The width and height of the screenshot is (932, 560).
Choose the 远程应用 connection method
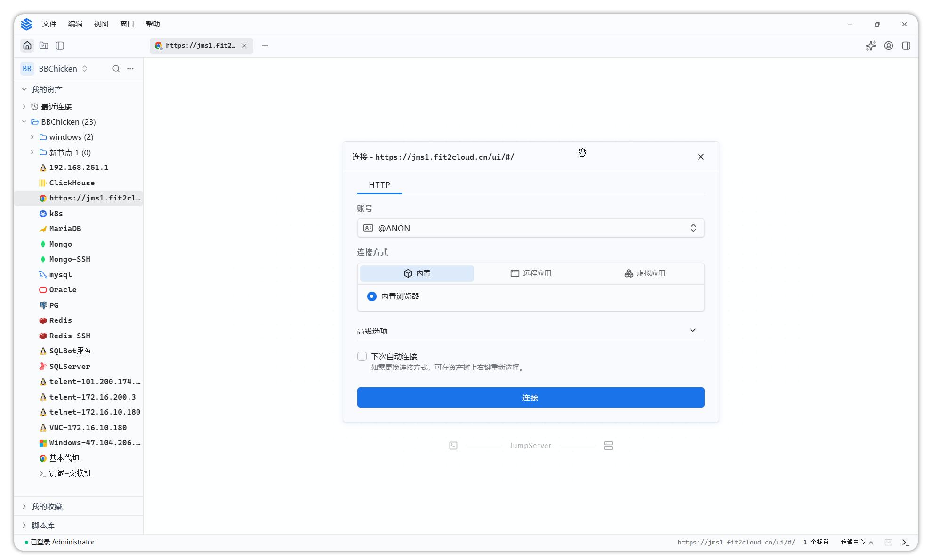(x=530, y=273)
